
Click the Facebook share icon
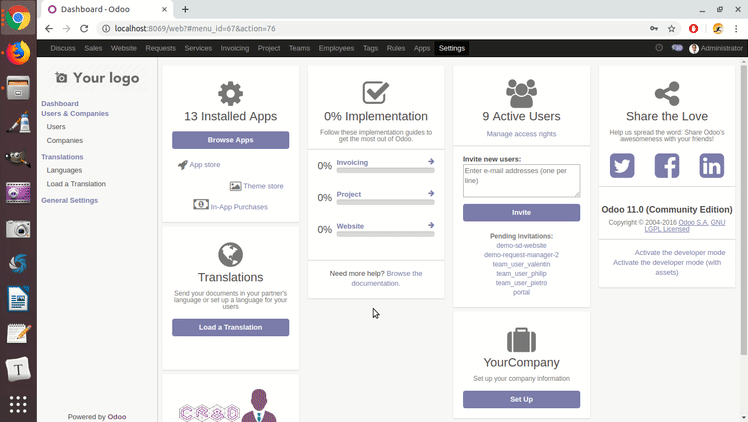[x=667, y=165]
